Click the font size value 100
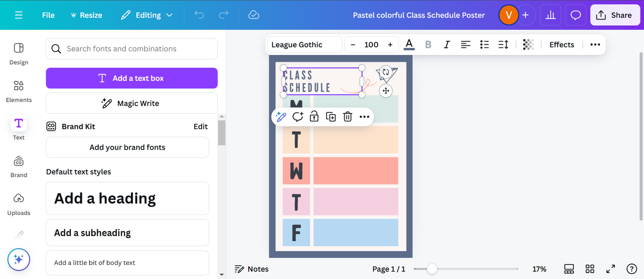This screenshot has height=279, width=644. 371,44
